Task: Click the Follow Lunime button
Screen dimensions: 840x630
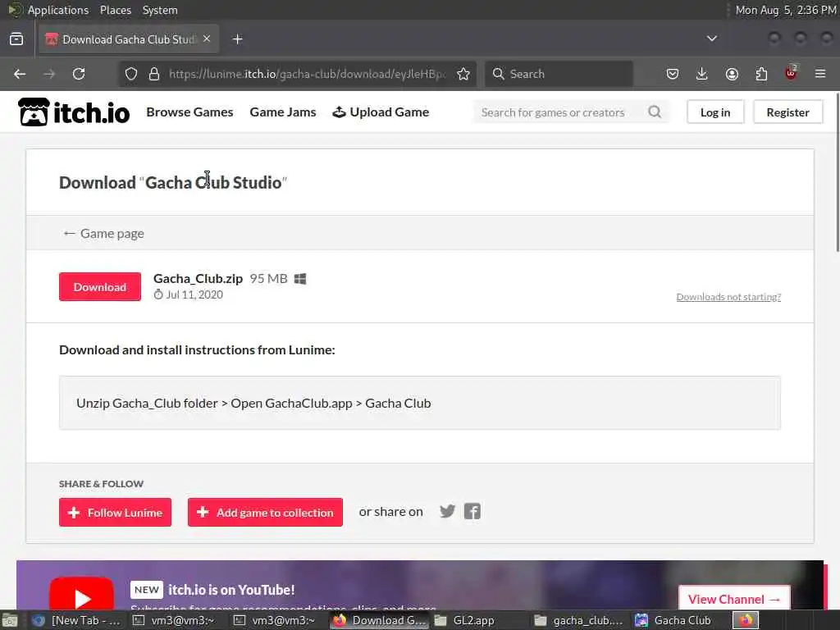Action: pyautogui.click(x=115, y=512)
